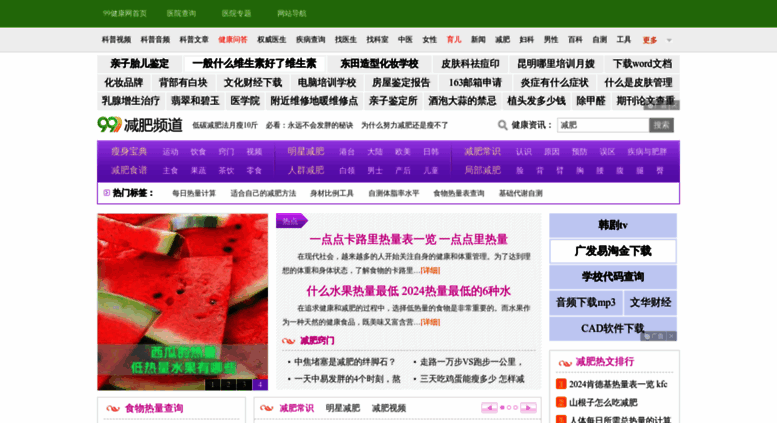Click the swirl icon beside 食物热量查询
Viewport: 777px width, 423px height.
click(113, 409)
